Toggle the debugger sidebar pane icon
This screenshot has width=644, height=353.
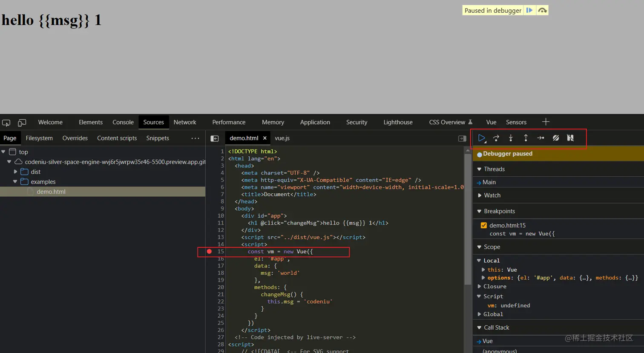tap(462, 138)
